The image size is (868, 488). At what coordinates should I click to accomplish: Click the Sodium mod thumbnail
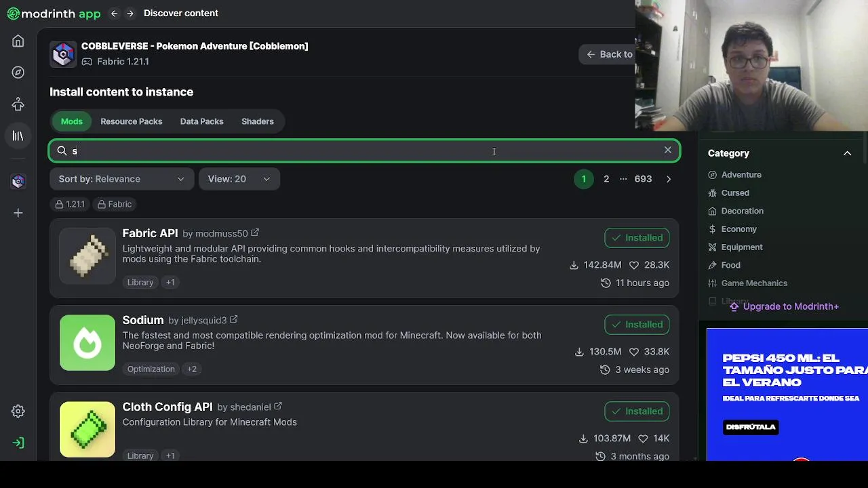pos(87,343)
